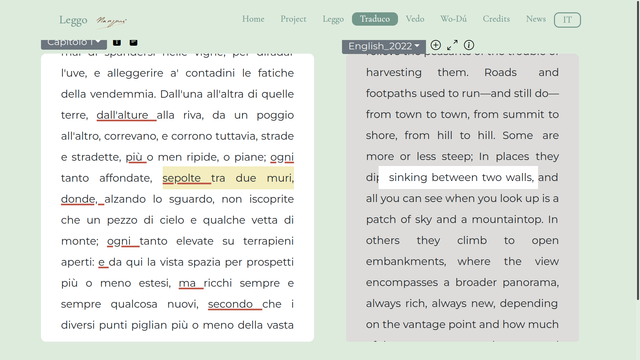Click the English text 'patch of sky and a mountaintop.'
Image resolution: width=640 pixels, height=360 pixels.
tap(454, 220)
